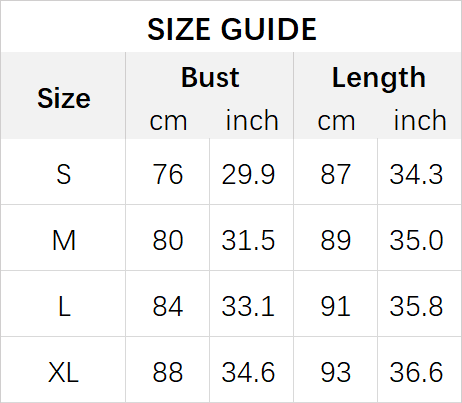Click the SIZE GUIDE title
This screenshot has width=462, height=403.
(232, 29)
